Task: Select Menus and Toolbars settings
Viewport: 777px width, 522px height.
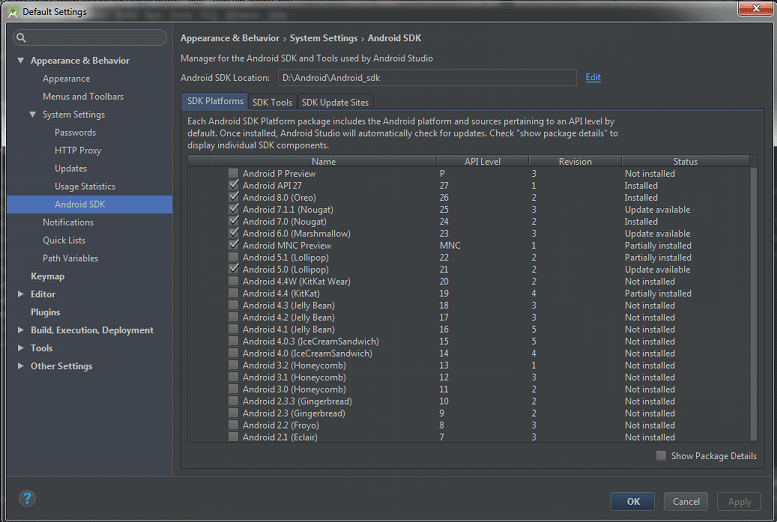Action: point(83,96)
